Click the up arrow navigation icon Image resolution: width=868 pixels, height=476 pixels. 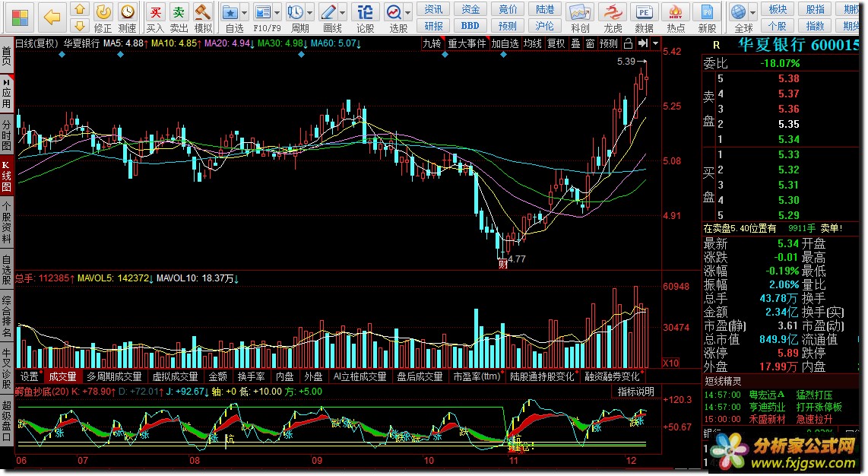80,9
